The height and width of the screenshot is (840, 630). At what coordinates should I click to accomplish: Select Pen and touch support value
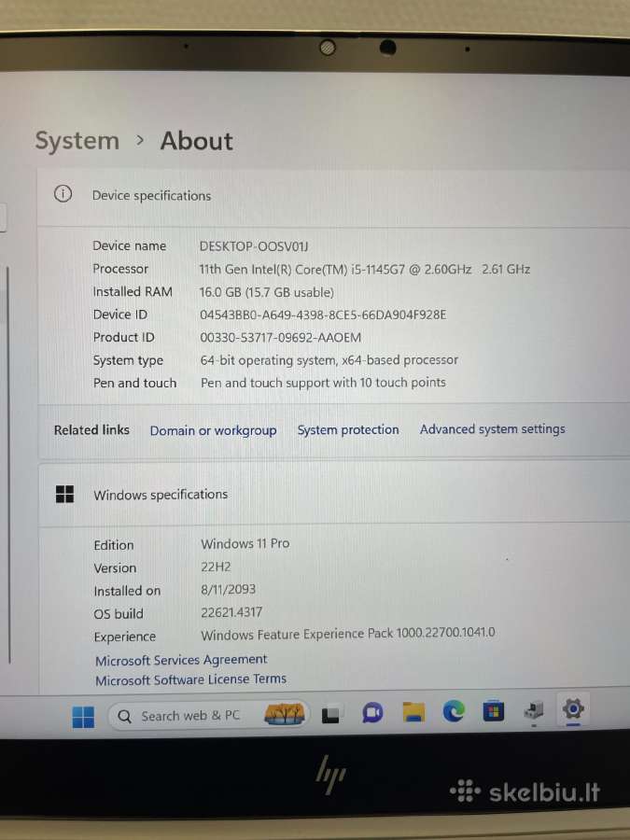(x=323, y=383)
